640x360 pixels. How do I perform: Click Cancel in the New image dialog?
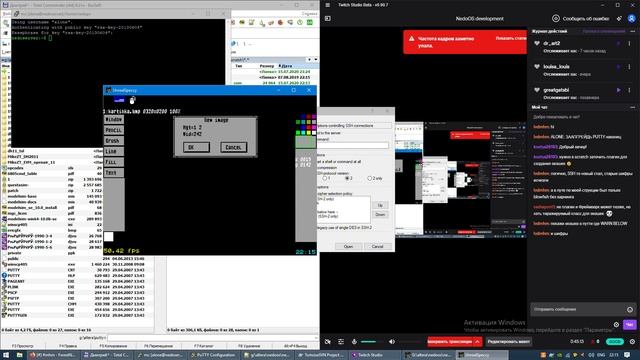tap(233, 147)
